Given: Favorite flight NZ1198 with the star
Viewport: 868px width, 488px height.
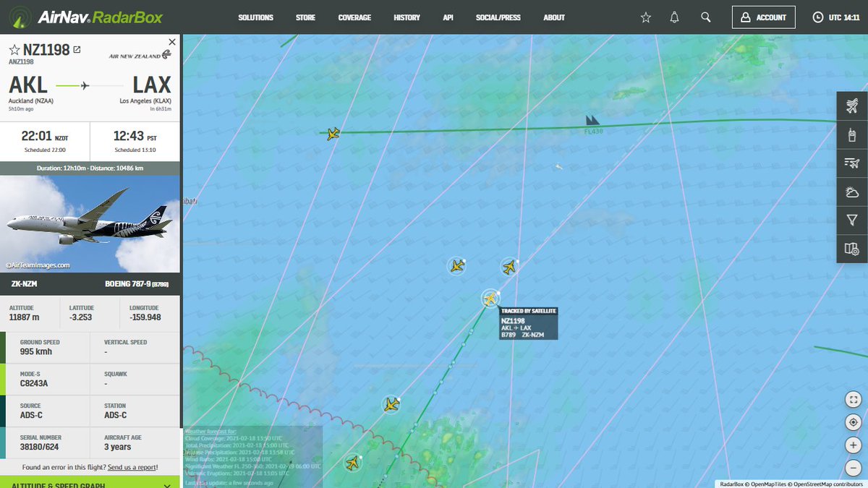Looking at the screenshot, I should [14, 50].
